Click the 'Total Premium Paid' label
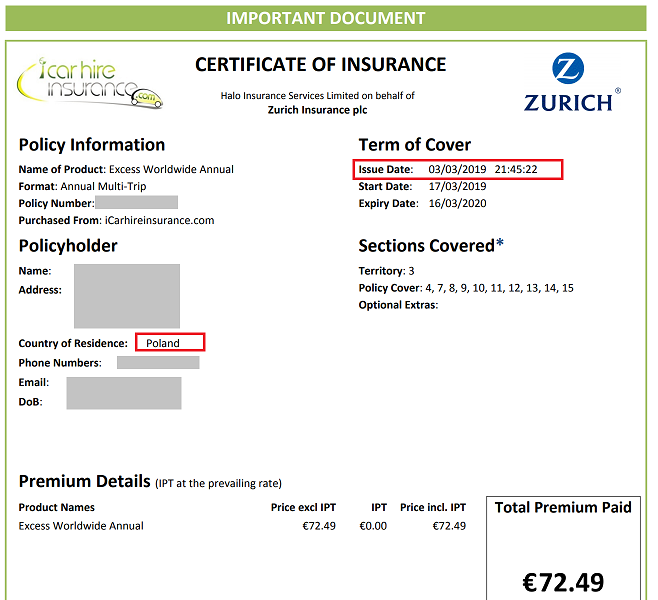The width and height of the screenshot is (658, 600). coord(563,508)
